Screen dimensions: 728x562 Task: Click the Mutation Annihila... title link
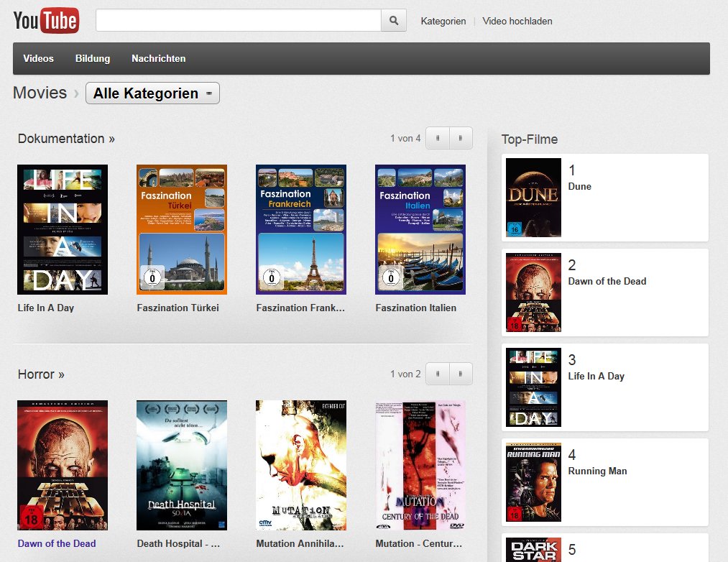[300, 543]
